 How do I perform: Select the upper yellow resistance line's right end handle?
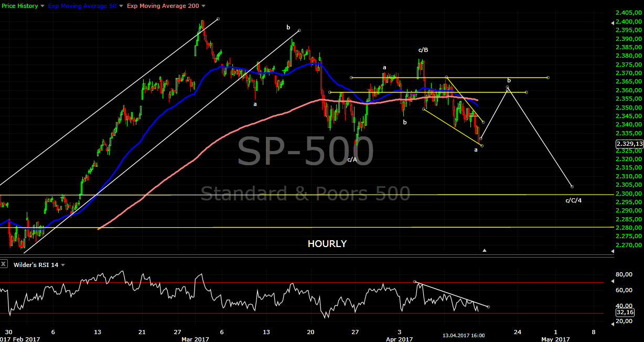[548, 78]
